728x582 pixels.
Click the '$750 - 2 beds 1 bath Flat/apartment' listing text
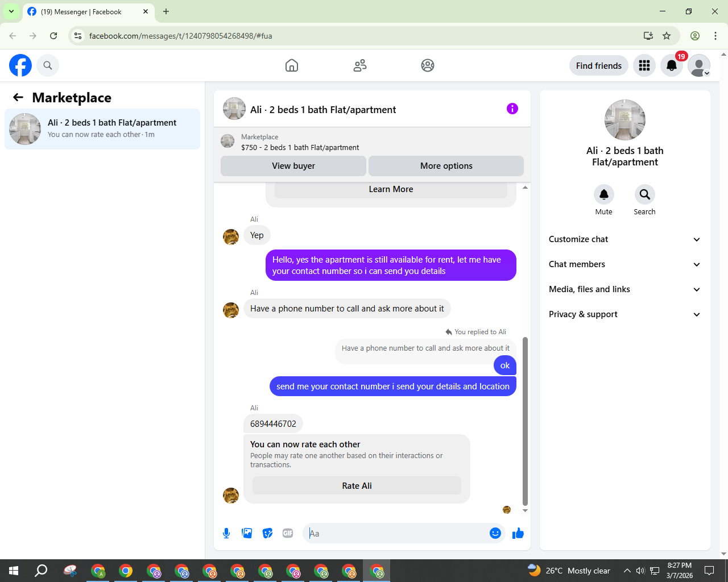pos(300,148)
